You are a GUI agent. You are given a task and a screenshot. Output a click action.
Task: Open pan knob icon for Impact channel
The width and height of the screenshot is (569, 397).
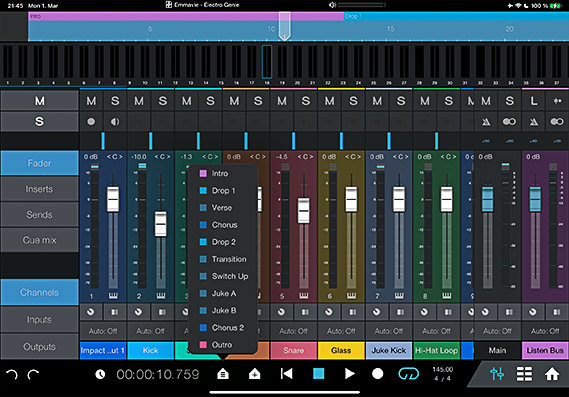(x=91, y=312)
